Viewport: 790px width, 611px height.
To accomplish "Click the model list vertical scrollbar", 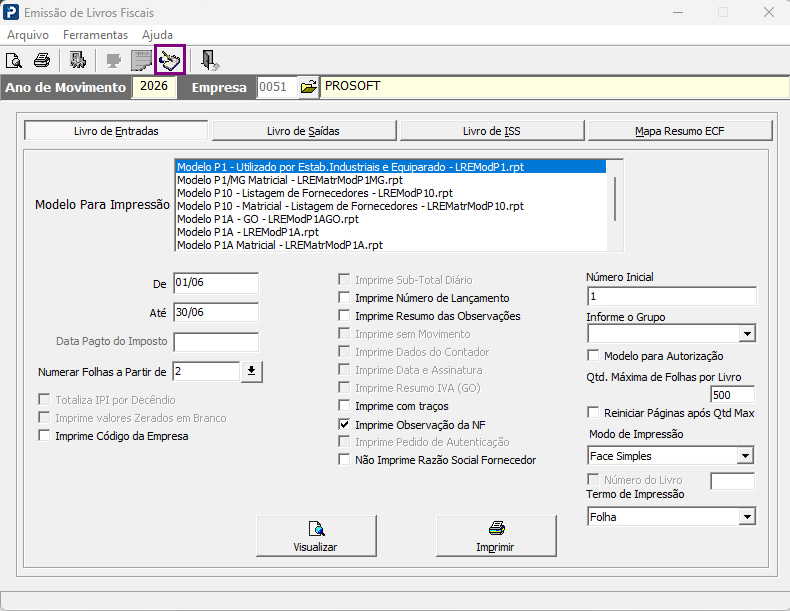I will pyautogui.click(x=615, y=206).
